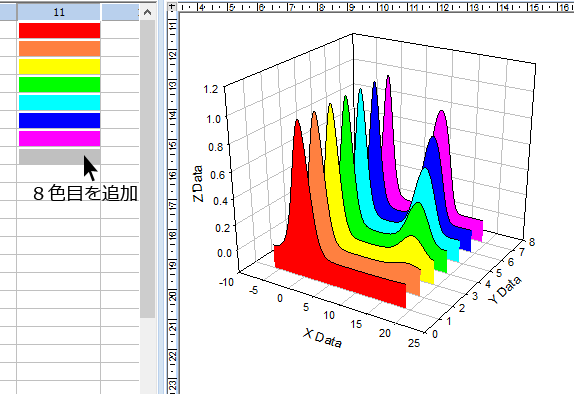Click the X axis tick label 25
The image size is (574, 394).
tap(414, 343)
